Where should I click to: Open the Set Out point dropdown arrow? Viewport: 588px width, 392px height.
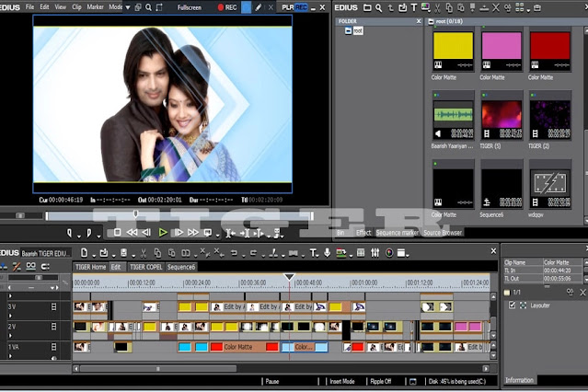98,236
